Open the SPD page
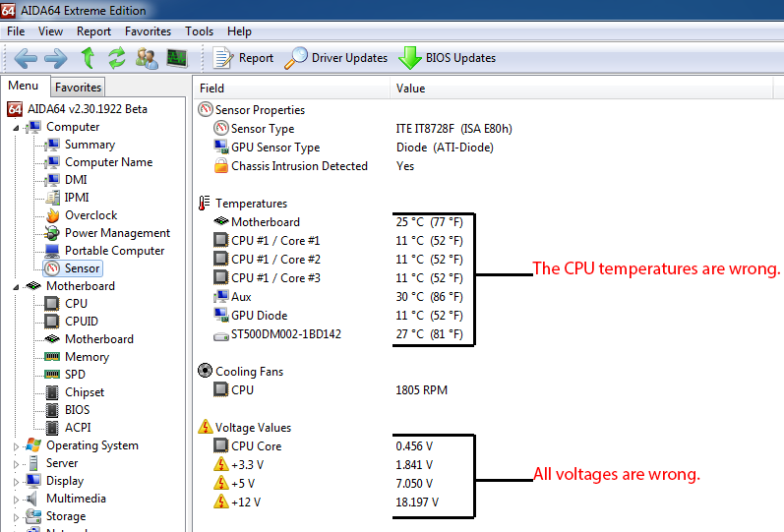The image size is (784, 532). (65, 375)
